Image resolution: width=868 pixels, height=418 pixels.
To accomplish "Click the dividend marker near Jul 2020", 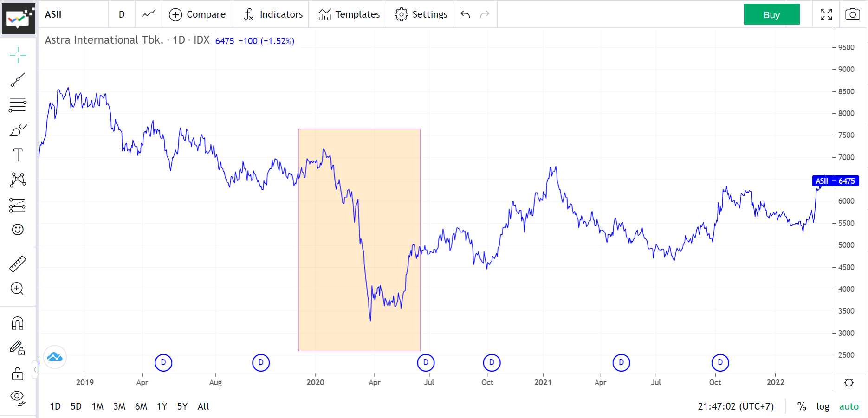I will (426, 362).
